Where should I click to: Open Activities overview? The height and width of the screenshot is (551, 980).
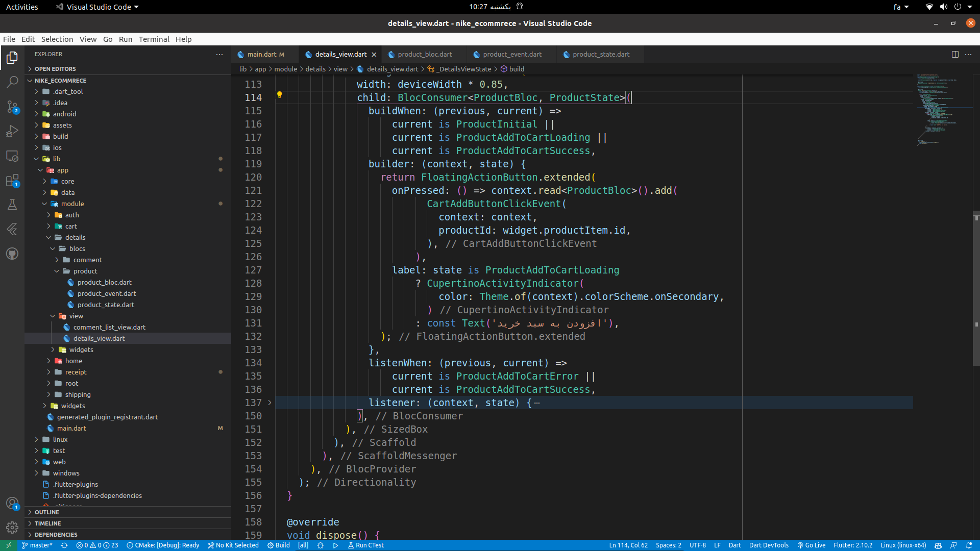[22, 7]
